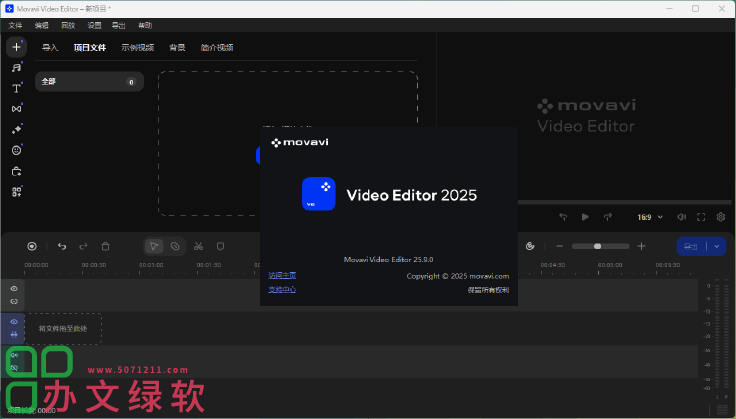Switch to the 背景 tab
Screen dimensions: 736x419
[177, 47]
